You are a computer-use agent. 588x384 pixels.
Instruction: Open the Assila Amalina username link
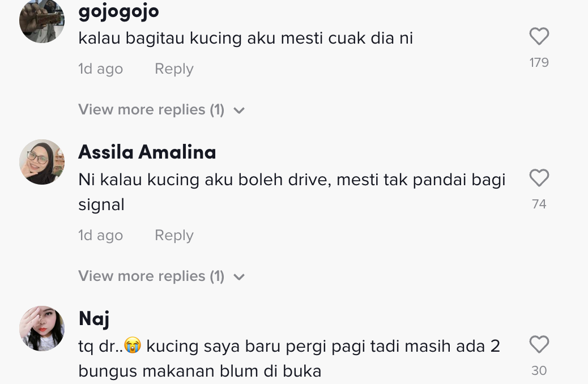[147, 152]
